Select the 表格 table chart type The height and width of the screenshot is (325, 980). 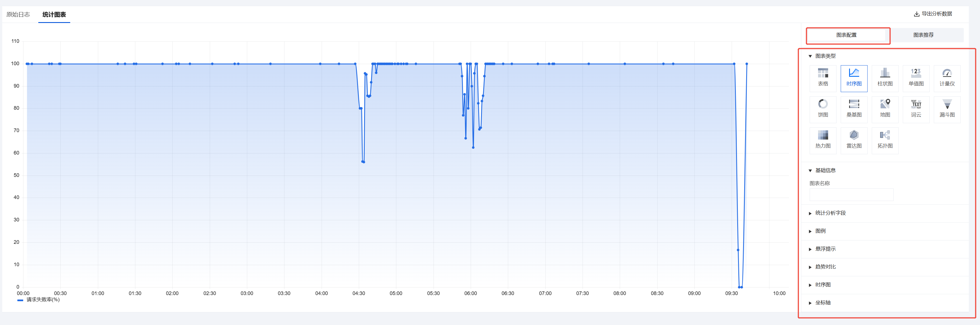tap(823, 78)
